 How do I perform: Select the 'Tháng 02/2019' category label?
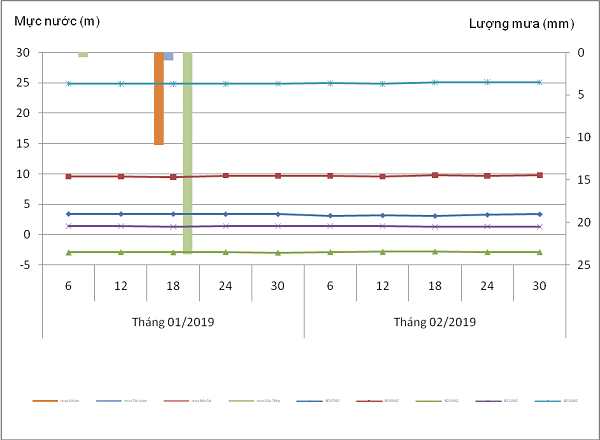434,322
